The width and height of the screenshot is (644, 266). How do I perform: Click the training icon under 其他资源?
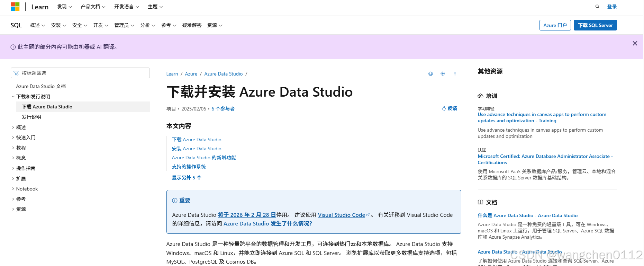[480, 96]
